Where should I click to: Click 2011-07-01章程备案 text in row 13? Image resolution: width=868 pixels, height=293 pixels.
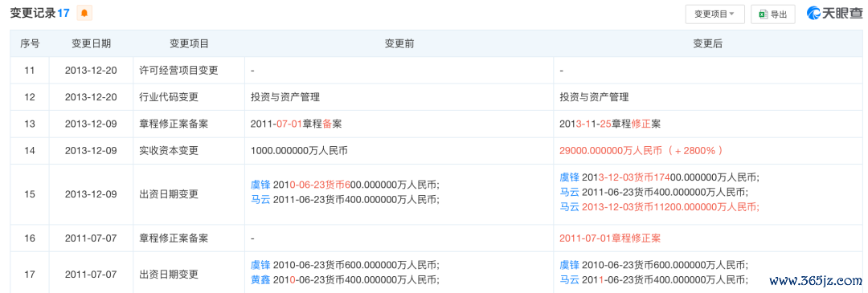296,124
